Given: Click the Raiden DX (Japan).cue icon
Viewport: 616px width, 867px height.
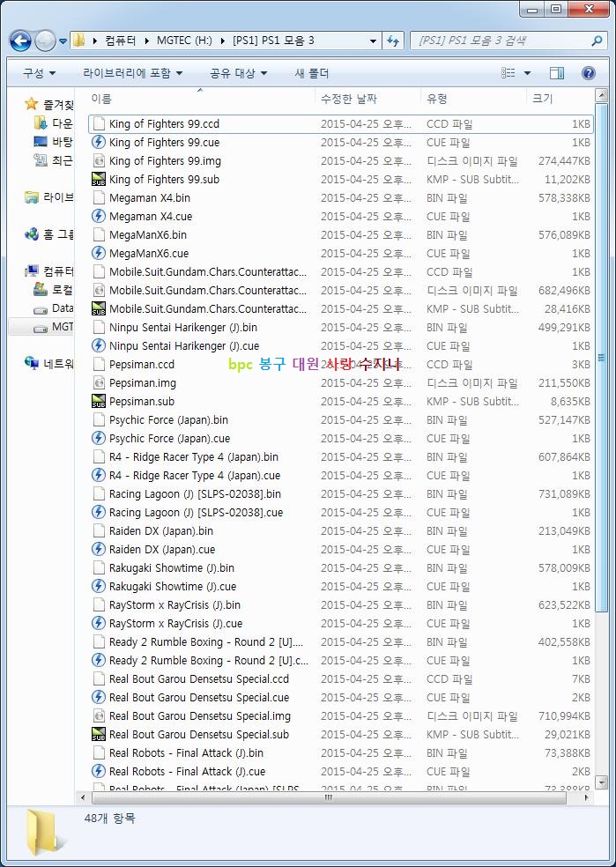Looking at the screenshot, I should coord(99,549).
